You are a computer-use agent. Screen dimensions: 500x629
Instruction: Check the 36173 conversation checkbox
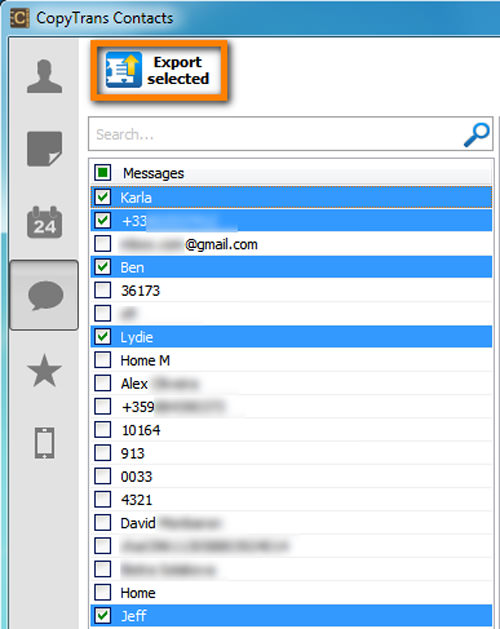pyautogui.click(x=103, y=290)
